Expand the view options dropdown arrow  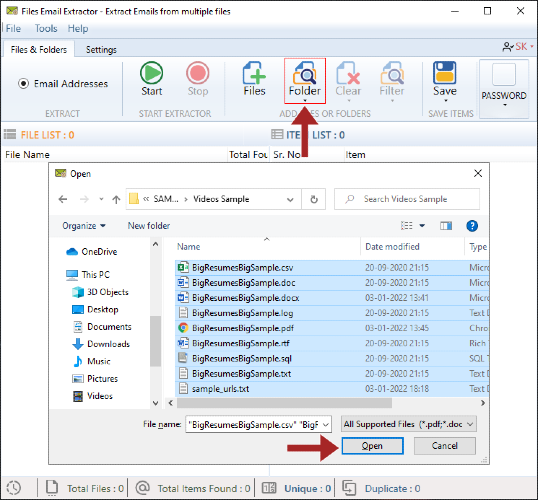tap(422, 226)
